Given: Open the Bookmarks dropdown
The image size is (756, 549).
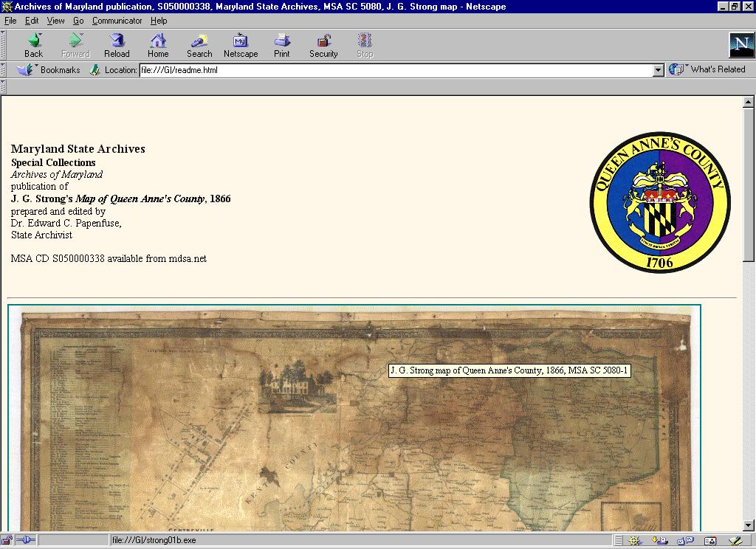Looking at the screenshot, I should point(50,70).
